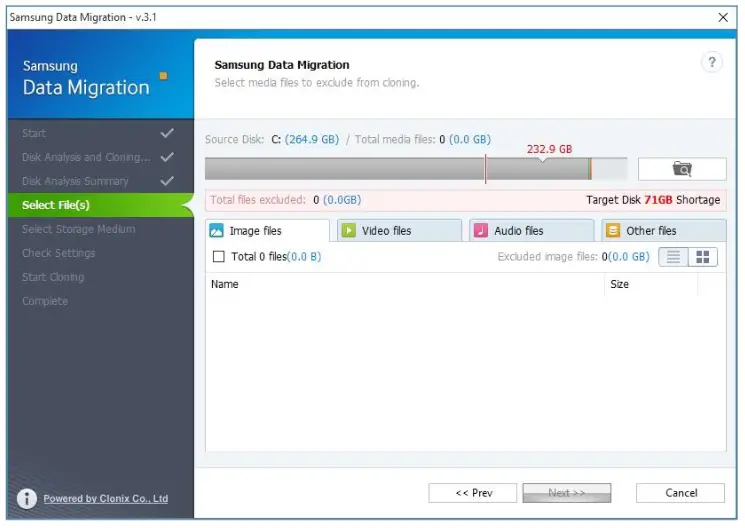Click the pink Audio files note icon

point(481,230)
